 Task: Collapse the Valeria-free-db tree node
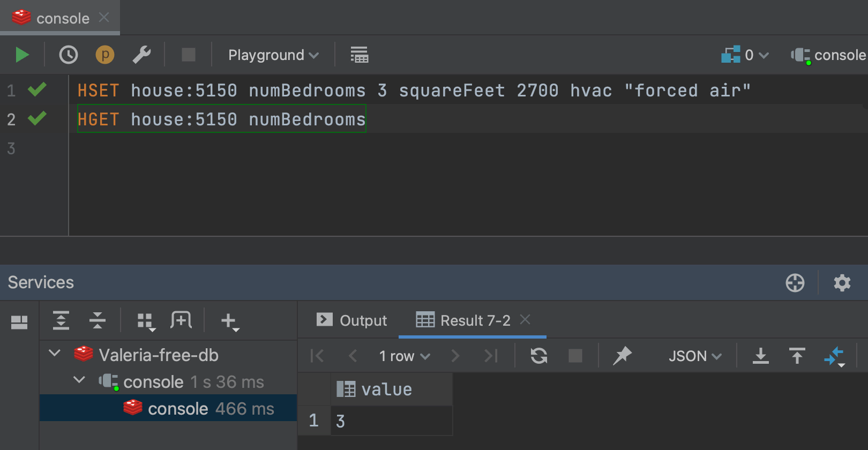(55, 354)
